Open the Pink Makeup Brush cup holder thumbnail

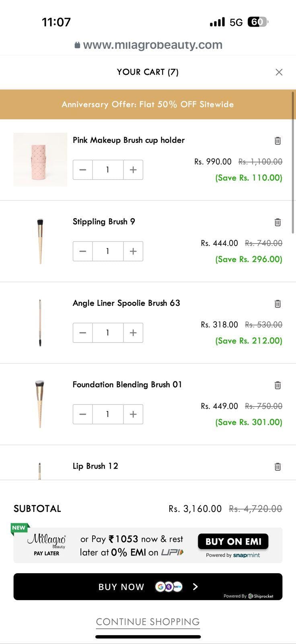(40, 159)
